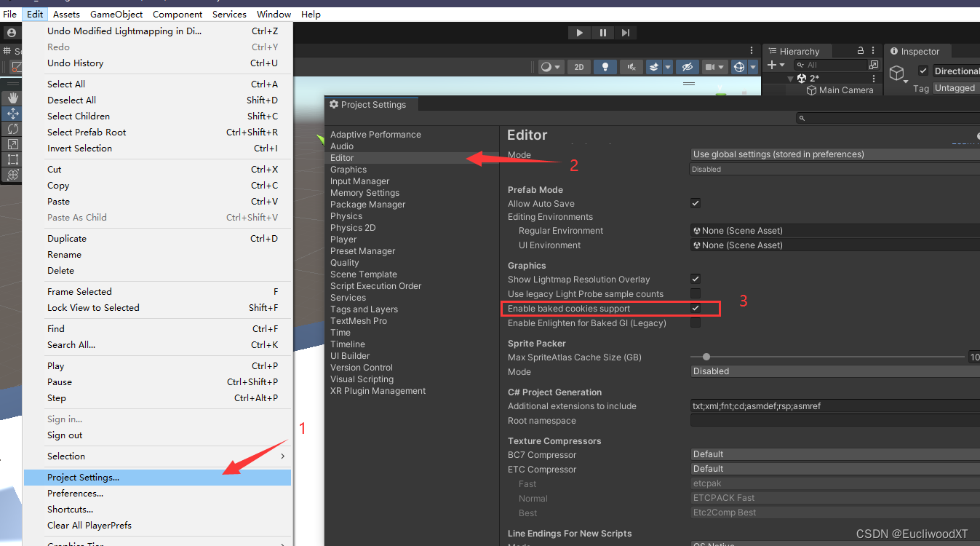Open the Use global settings Mode dropdown
980x546 pixels.
pos(835,154)
